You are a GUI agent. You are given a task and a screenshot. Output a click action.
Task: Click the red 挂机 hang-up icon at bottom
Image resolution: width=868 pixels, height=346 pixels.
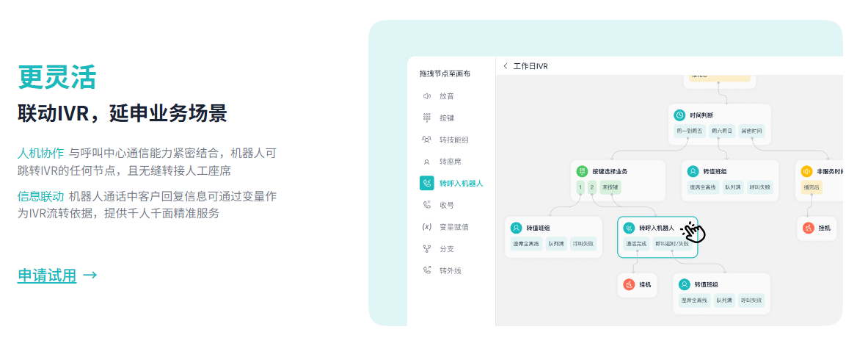(x=629, y=284)
